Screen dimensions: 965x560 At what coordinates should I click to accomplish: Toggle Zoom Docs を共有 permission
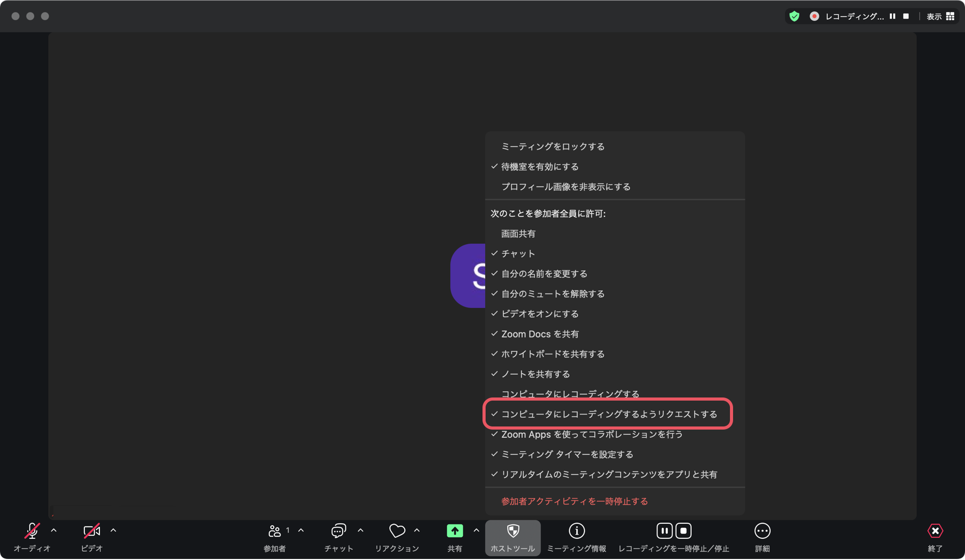[x=615, y=334]
